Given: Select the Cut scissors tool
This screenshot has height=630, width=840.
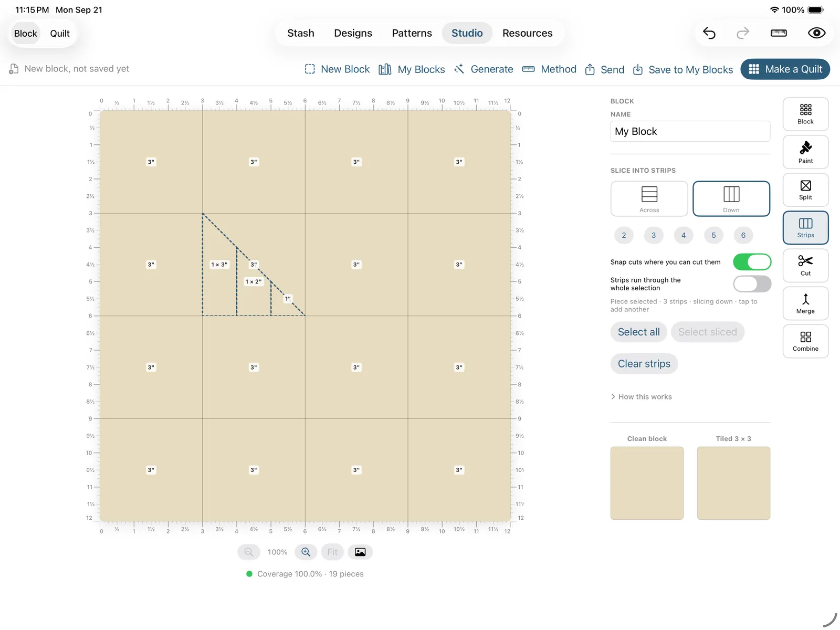Looking at the screenshot, I should (x=805, y=266).
